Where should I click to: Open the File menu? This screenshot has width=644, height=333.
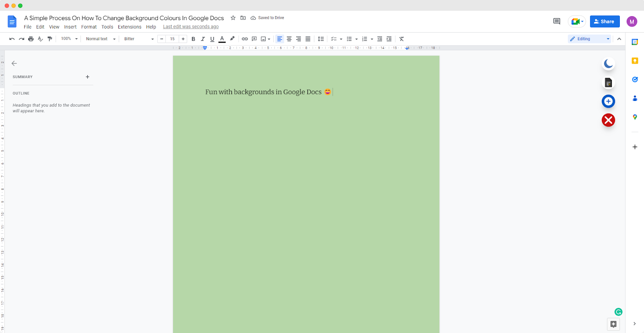(27, 27)
